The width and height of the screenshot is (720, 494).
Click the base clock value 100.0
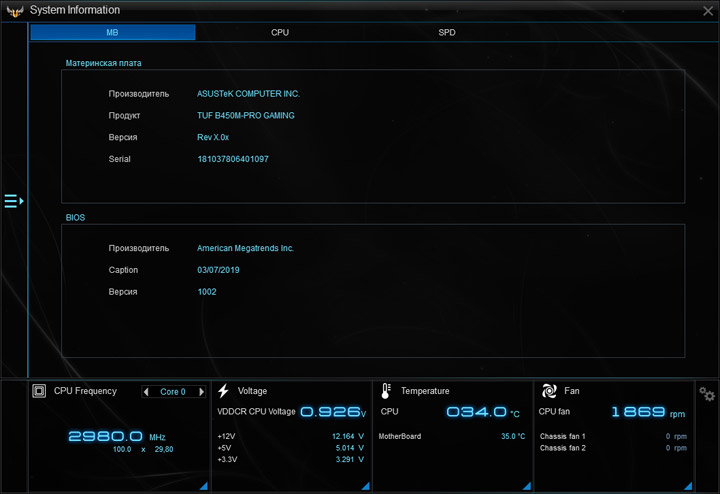coord(122,449)
